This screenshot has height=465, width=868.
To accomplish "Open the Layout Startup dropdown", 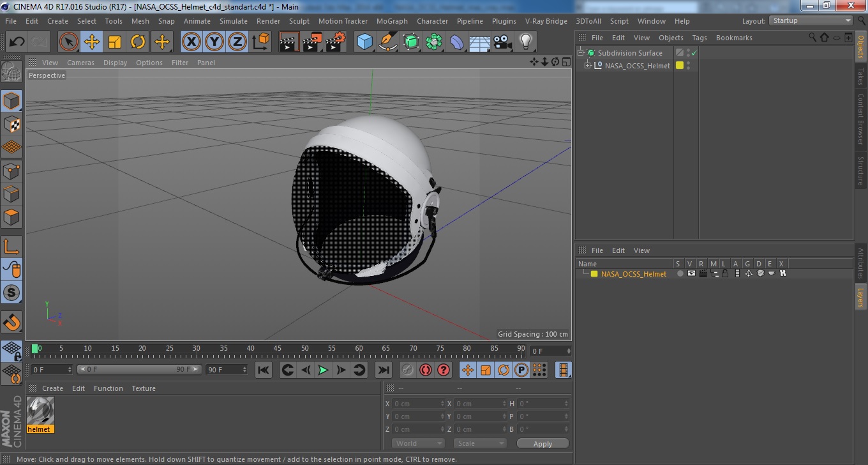I will click(811, 21).
